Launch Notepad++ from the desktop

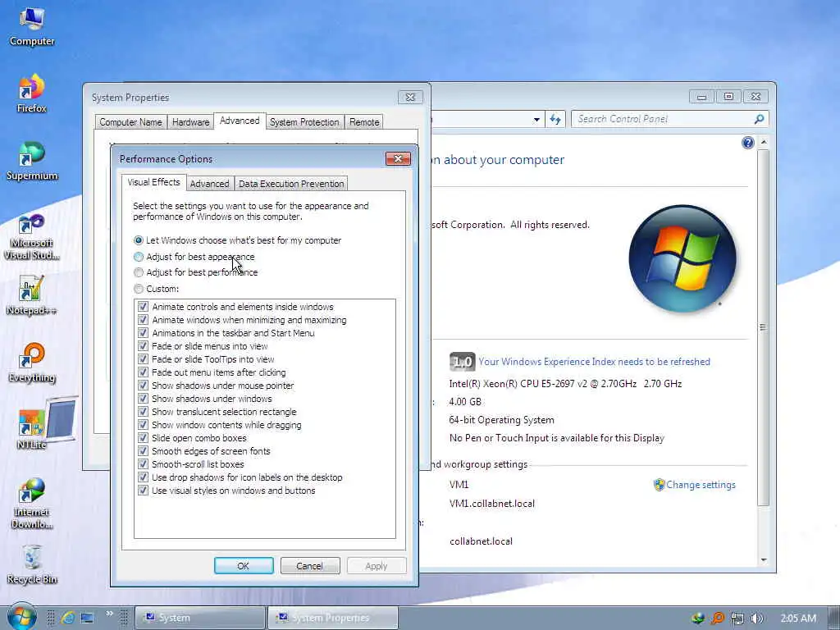32,295
